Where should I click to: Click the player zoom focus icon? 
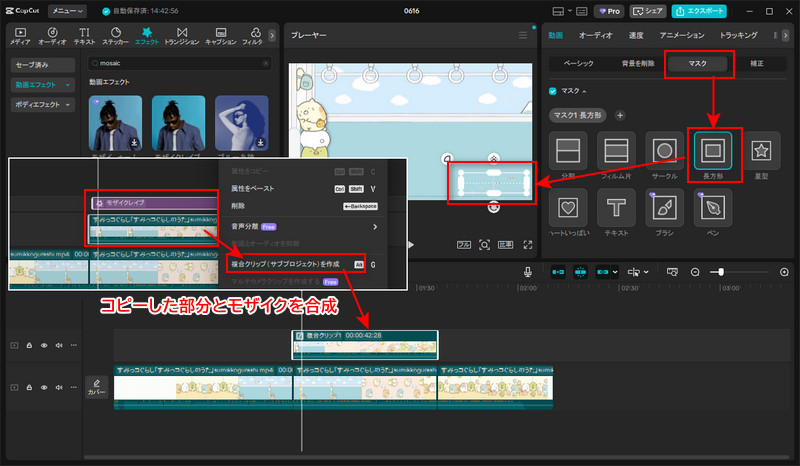point(485,245)
